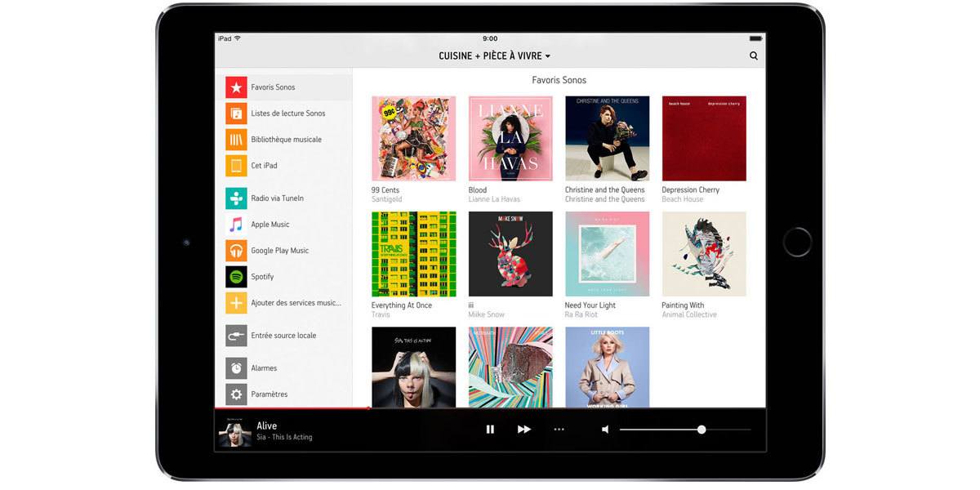Select Radio via TuneIn label
980x490 pixels.
click(278, 198)
